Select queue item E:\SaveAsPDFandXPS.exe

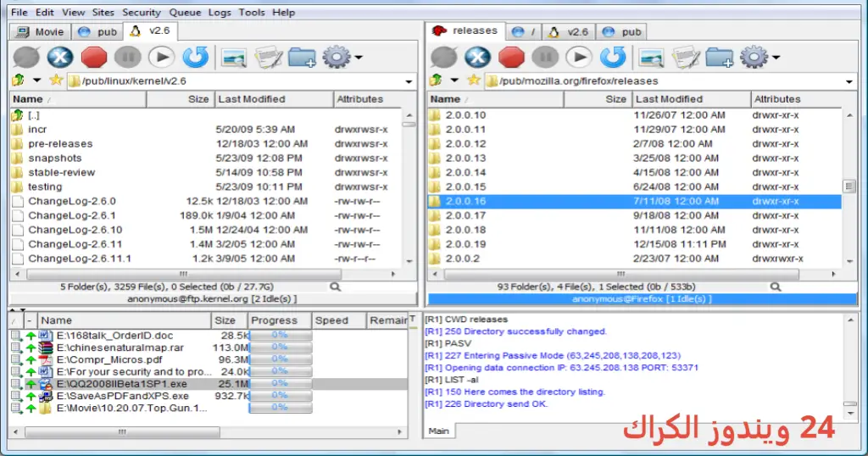(122, 396)
